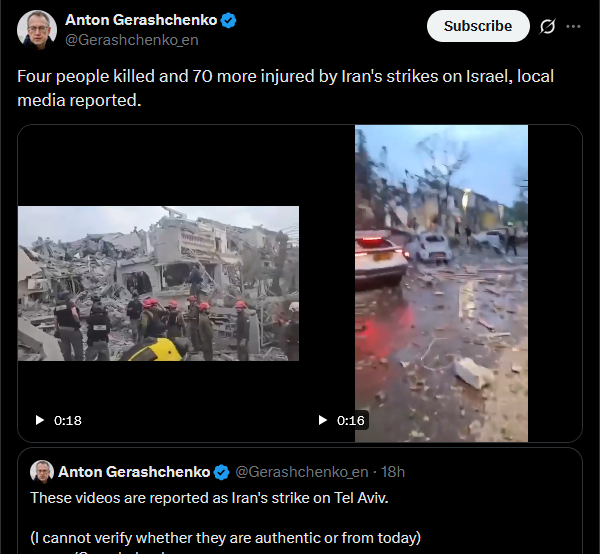Image resolution: width=600 pixels, height=554 pixels.
Task: Click the quoted tweet's @Gerashchenko_en handle
Action: pyautogui.click(x=302, y=472)
